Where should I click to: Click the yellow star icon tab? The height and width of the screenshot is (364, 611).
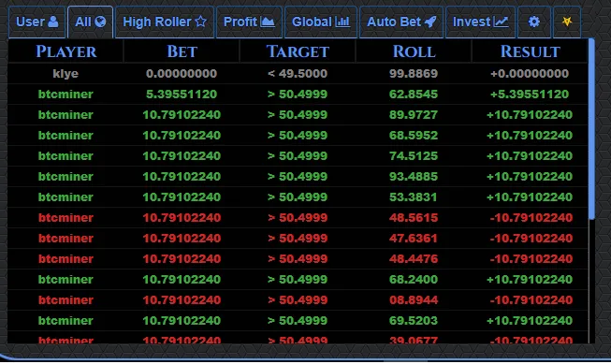point(567,22)
